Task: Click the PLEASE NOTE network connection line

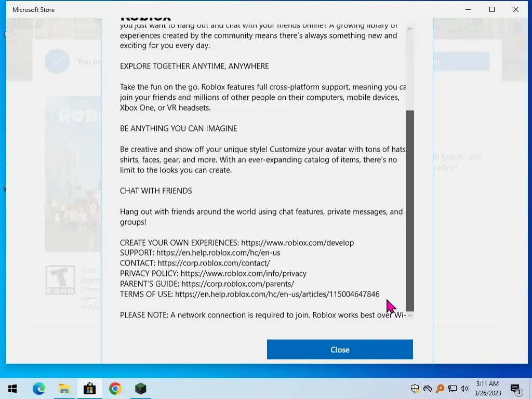Action: tap(263, 315)
